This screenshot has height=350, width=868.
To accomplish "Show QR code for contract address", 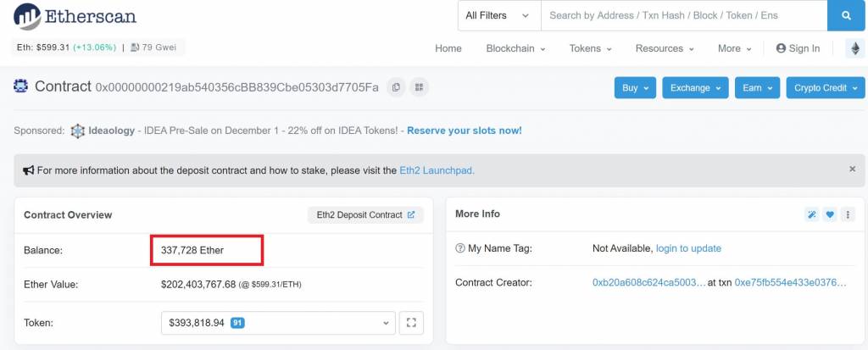I will (419, 87).
